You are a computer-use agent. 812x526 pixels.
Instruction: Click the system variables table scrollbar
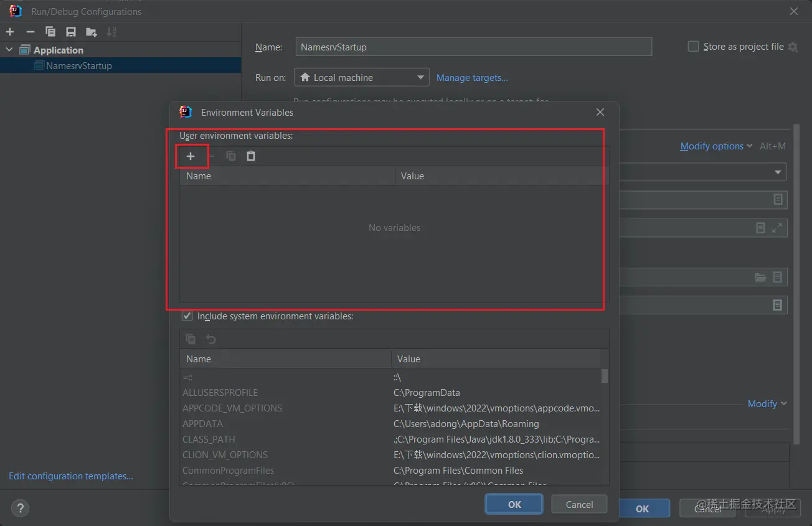pos(605,375)
